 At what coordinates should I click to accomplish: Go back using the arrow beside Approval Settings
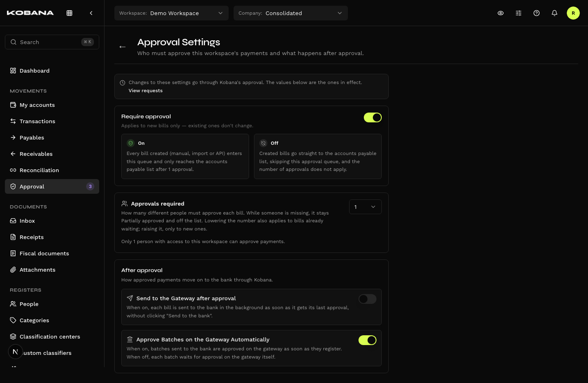(122, 47)
